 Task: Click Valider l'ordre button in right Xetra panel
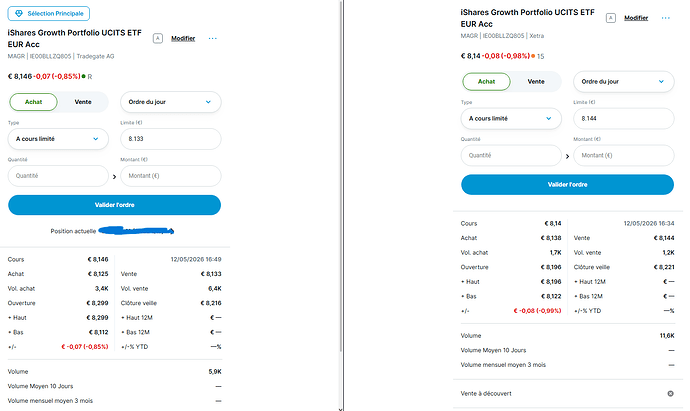pyautogui.click(x=567, y=185)
